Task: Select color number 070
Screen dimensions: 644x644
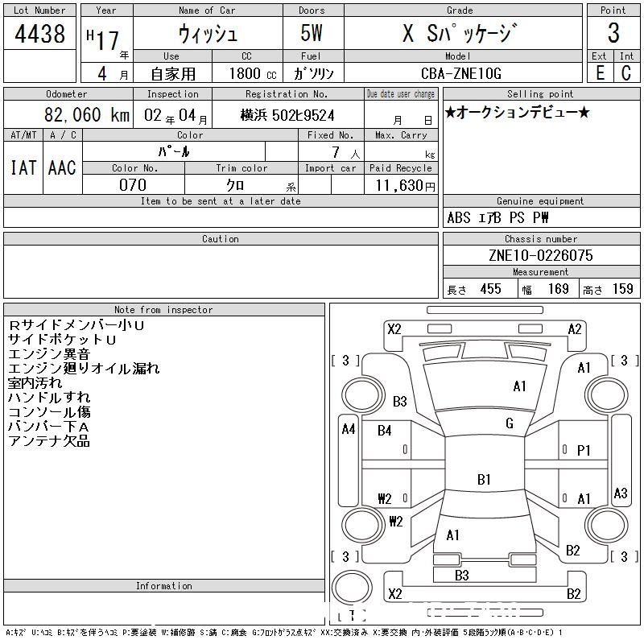Action: (x=133, y=185)
